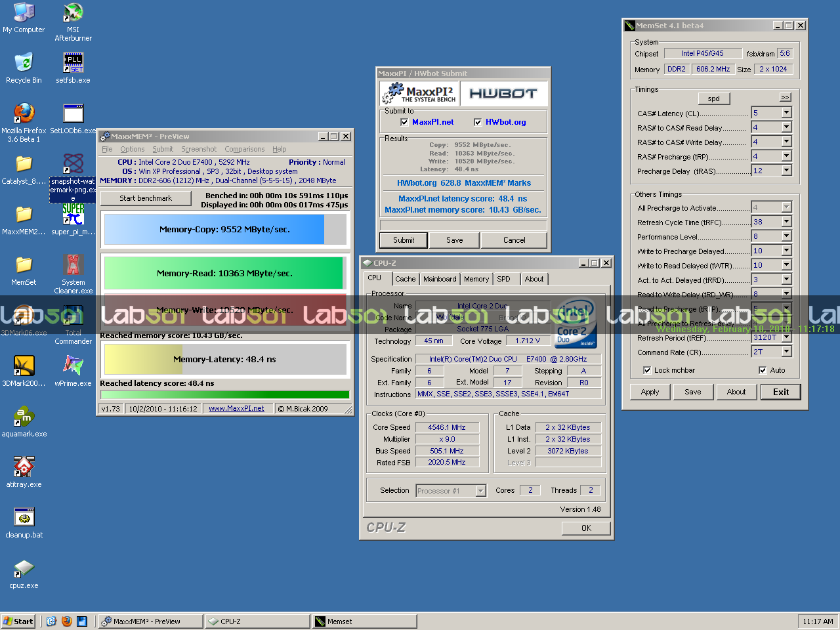Launch the cpuz.exe desktop icon
840x630 pixels.
24,574
